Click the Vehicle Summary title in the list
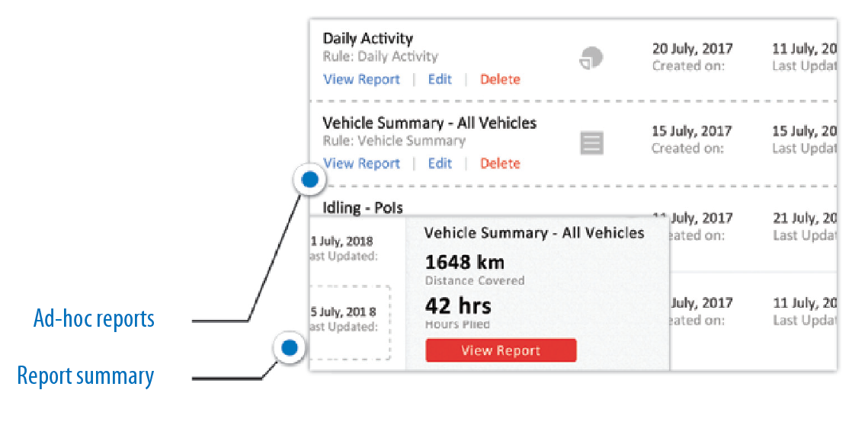The width and height of the screenshot is (868, 441). pyautogui.click(x=429, y=123)
